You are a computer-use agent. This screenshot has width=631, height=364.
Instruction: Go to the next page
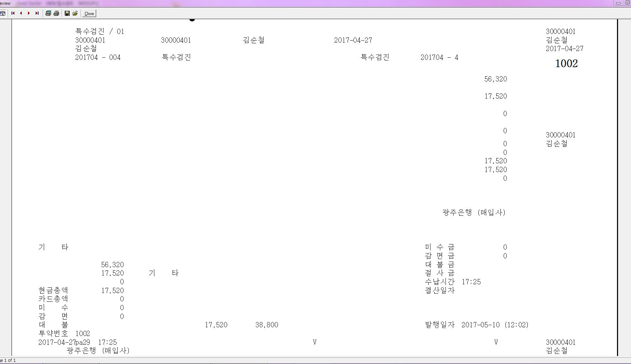click(x=29, y=13)
